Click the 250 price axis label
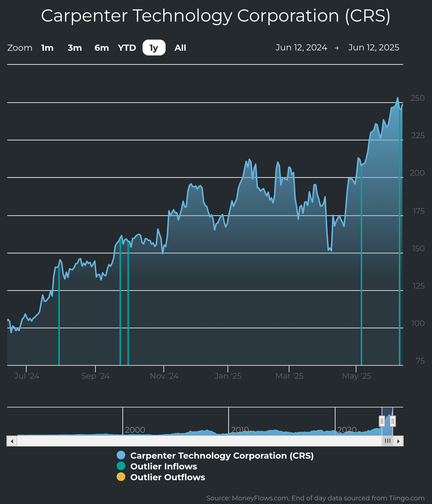 (418, 98)
